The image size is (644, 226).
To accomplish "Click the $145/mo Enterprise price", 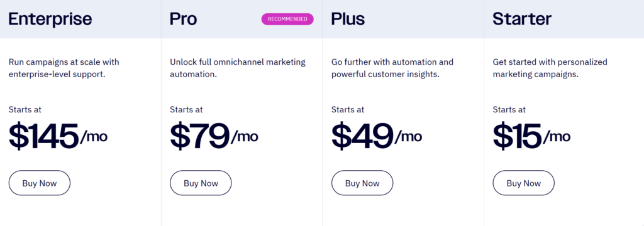I will [58, 136].
